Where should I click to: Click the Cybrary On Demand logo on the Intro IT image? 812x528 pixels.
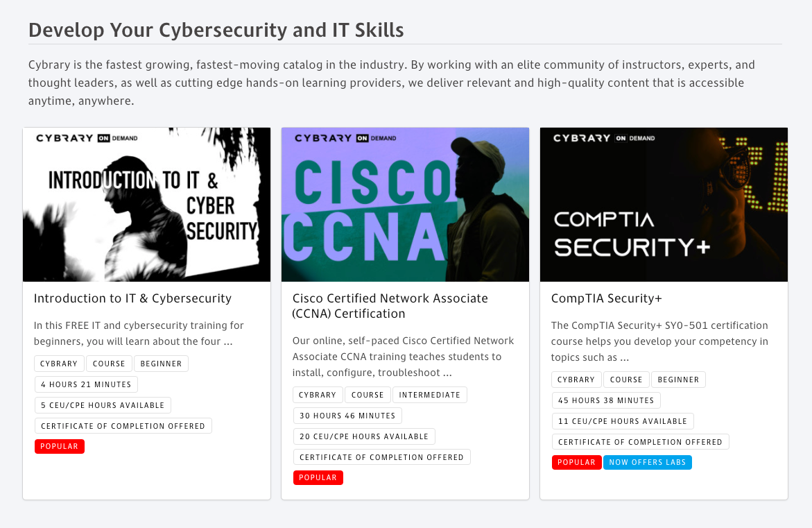click(87, 138)
